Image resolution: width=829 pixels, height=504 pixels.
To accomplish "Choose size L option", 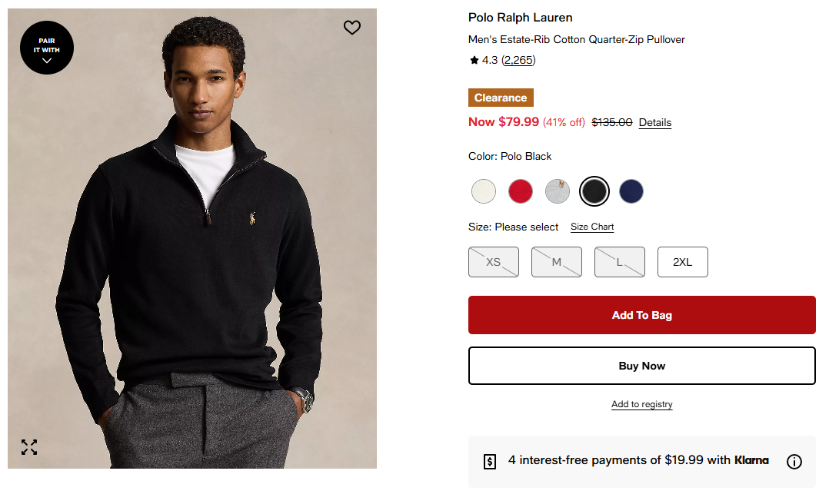I will click(620, 262).
